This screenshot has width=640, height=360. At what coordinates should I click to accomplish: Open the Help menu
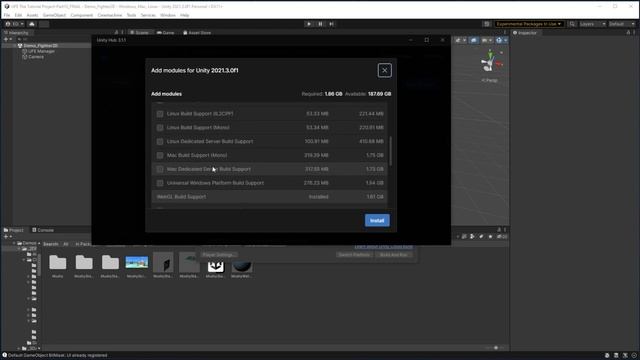[184, 15]
